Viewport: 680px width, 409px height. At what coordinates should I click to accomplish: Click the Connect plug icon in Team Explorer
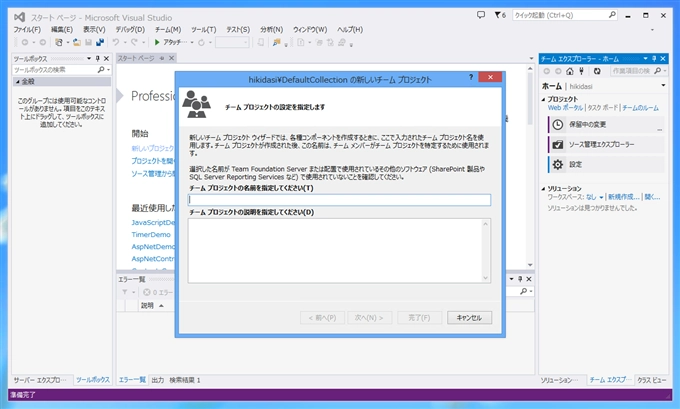click(x=582, y=71)
